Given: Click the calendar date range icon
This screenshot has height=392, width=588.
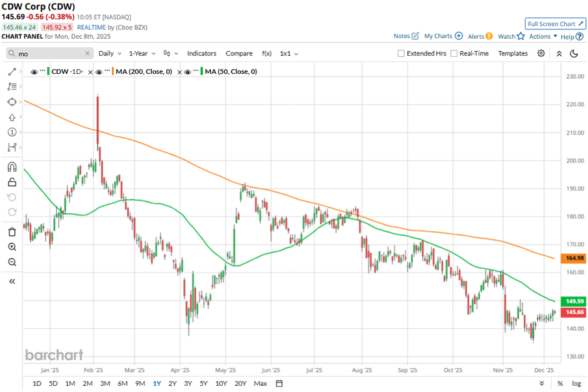Looking at the screenshot, I should click(x=279, y=383).
